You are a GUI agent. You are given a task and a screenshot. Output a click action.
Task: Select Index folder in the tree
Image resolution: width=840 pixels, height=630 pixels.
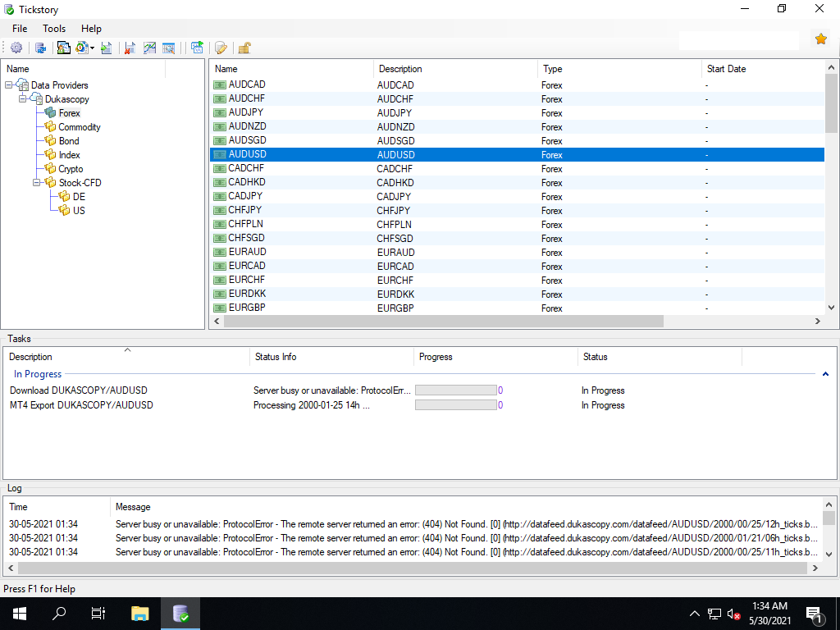(69, 155)
